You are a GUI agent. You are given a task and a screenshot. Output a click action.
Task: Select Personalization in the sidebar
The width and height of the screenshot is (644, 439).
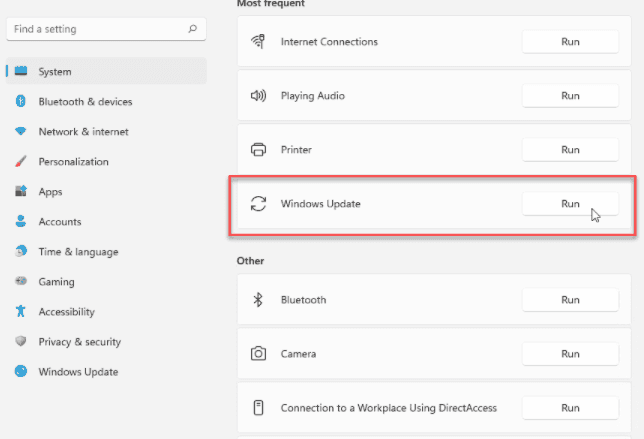click(106, 161)
